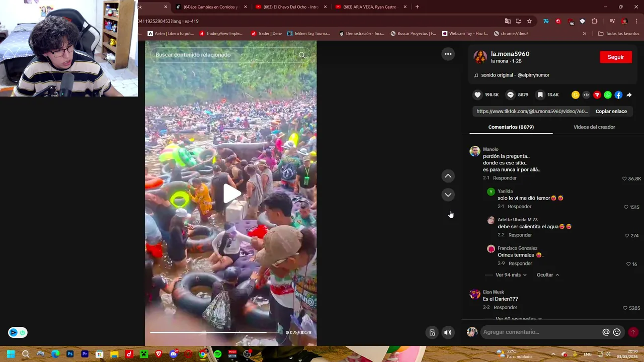Switch to Comentarios (8879) tab
Image resolution: width=644 pixels, height=362 pixels.
click(x=511, y=127)
